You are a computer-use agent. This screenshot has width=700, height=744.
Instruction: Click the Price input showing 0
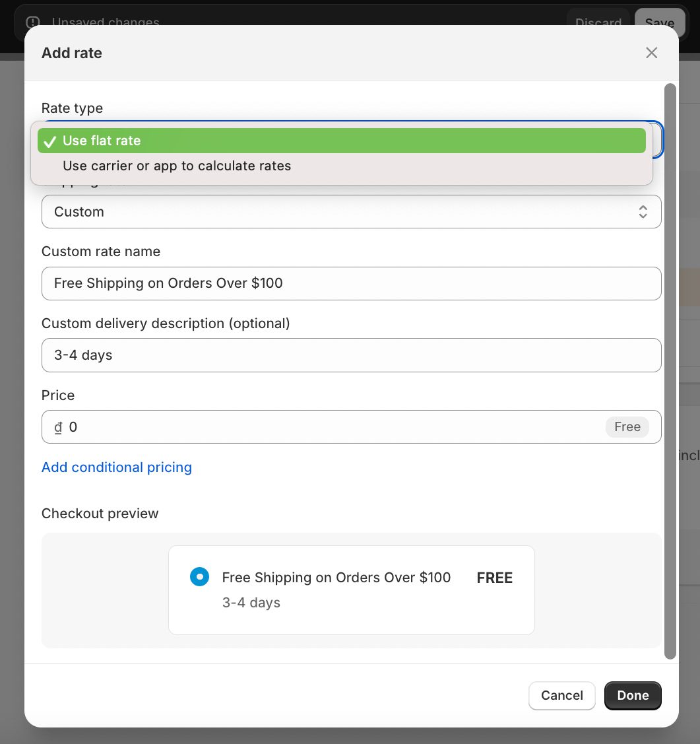(330, 427)
